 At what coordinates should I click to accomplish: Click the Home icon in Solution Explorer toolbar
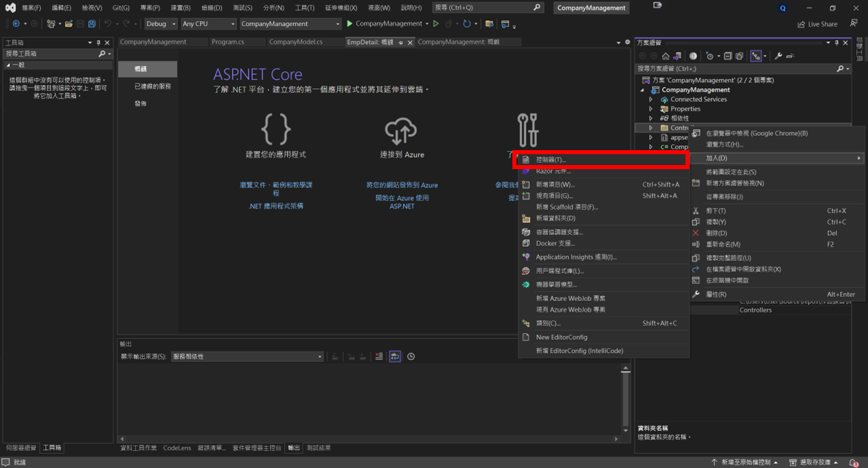[x=665, y=56]
